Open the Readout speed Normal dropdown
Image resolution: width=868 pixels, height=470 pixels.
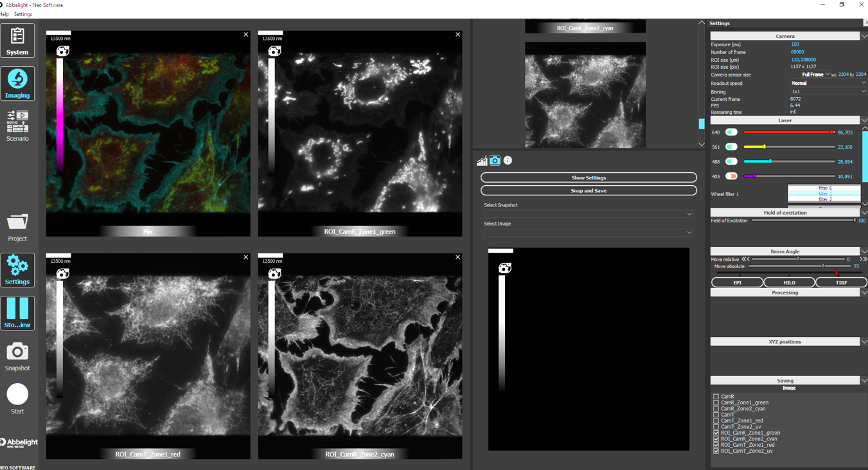pos(828,83)
